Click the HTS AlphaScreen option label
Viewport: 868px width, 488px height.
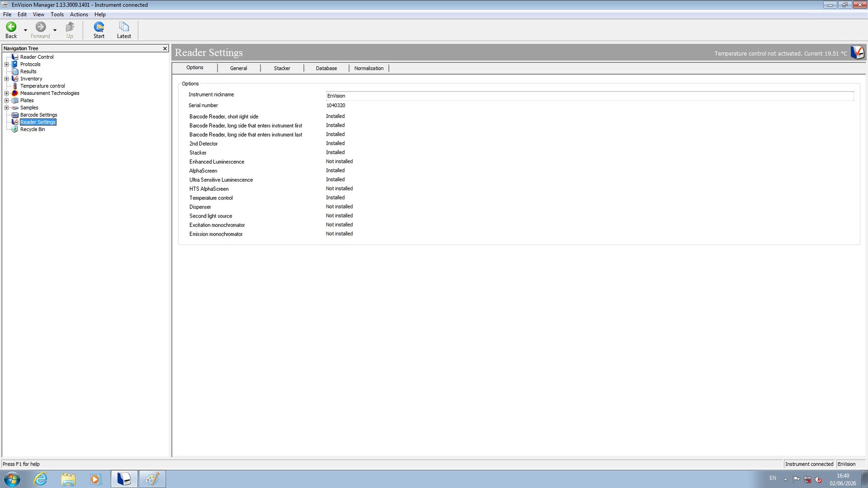click(x=209, y=189)
